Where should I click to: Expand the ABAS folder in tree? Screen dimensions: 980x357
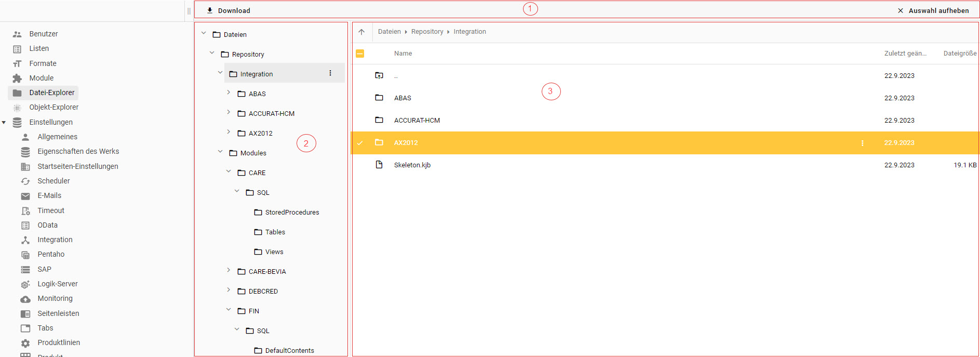229,92
